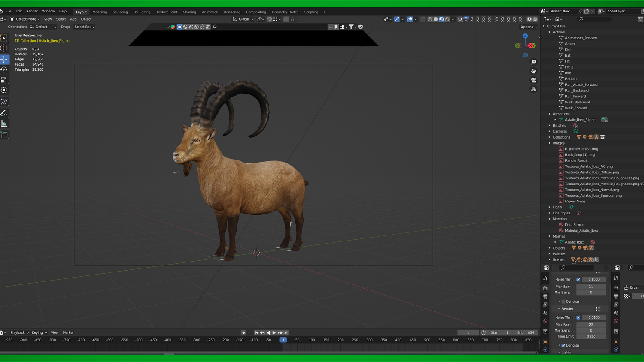644x362 pixels.
Task: Select the Measure tool
Action: pyautogui.click(x=4, y=124)
